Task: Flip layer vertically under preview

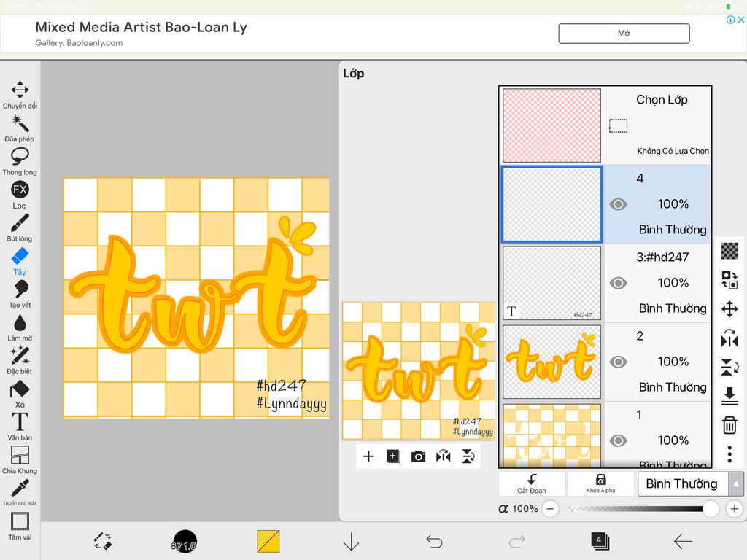Action: click(x=468, y=456)
